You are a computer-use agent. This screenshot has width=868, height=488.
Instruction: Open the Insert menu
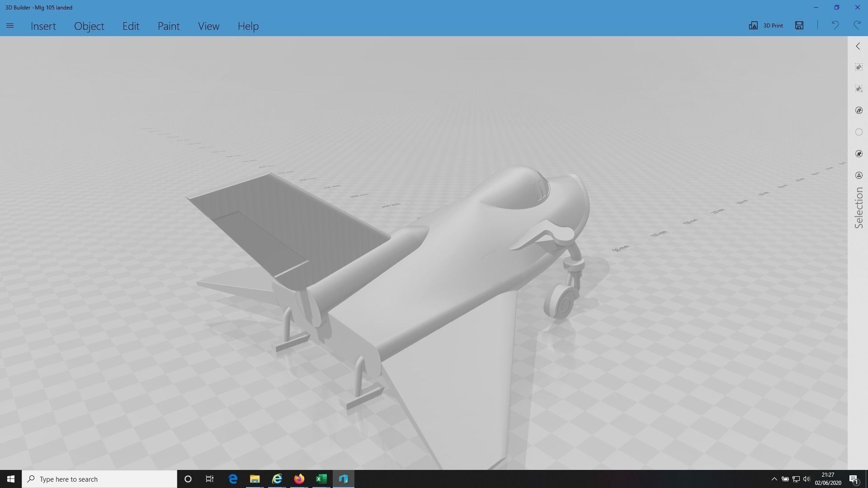[43, 26]
